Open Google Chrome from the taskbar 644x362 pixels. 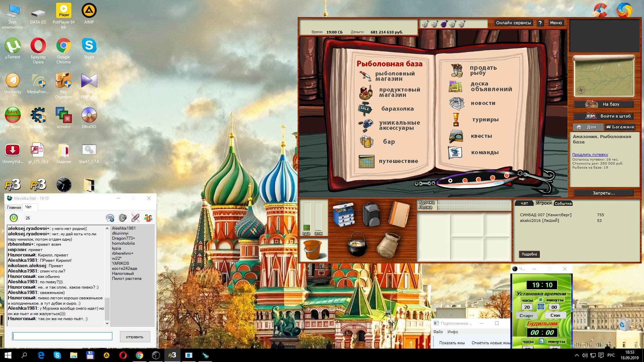[140, 355]
